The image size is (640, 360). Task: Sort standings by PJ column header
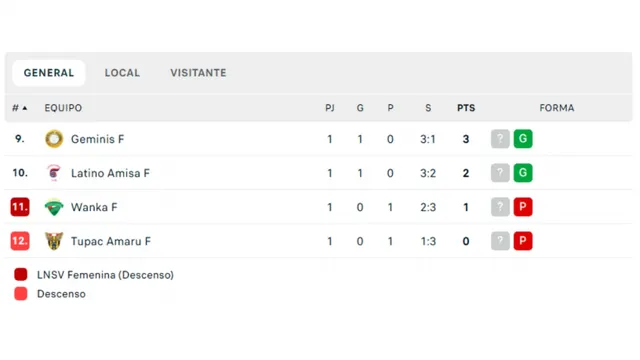click(330, 108)
